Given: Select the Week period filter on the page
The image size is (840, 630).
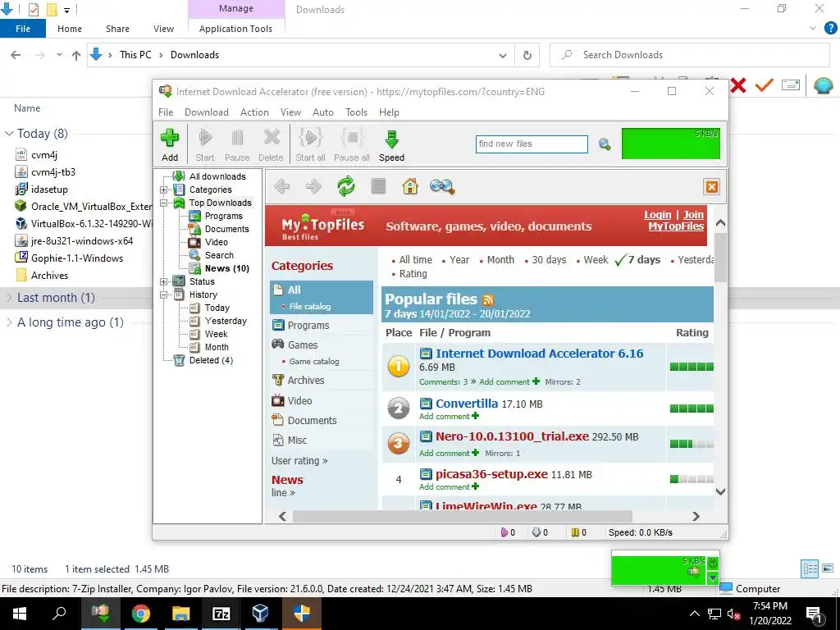Looking at the screenshot, I should [x=596, y=260].
